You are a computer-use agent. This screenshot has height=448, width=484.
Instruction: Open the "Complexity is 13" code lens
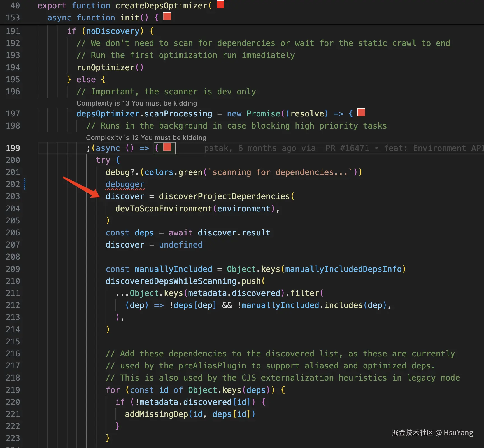tap(137, 103)
